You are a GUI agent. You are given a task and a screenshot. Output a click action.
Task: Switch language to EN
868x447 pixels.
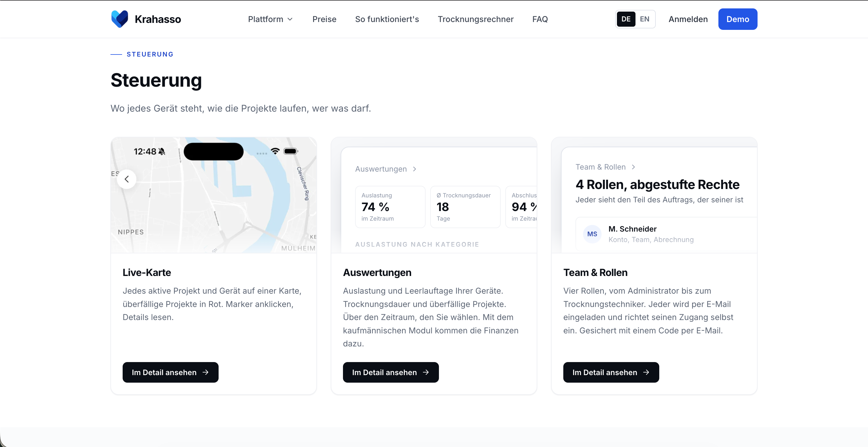coord(644,19)
